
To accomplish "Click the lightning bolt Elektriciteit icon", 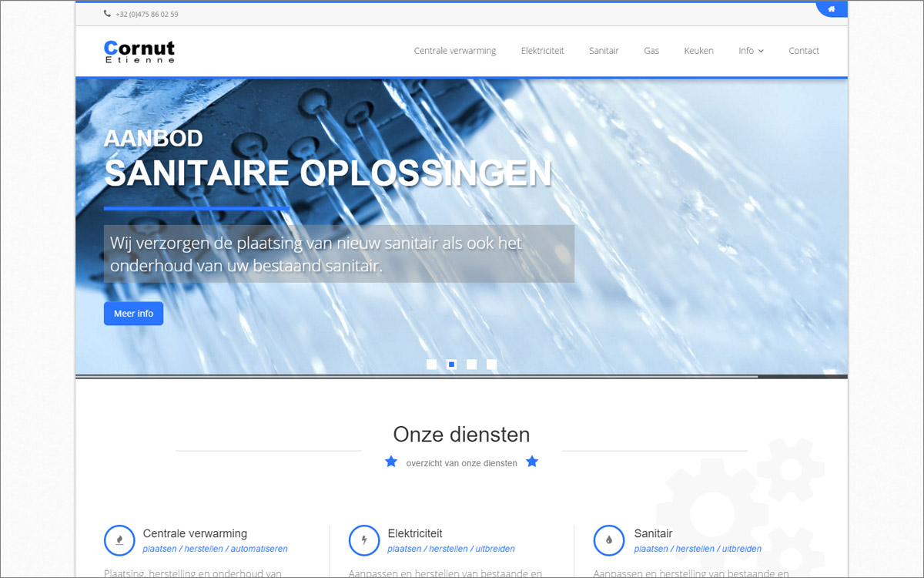I will [364, 540].
